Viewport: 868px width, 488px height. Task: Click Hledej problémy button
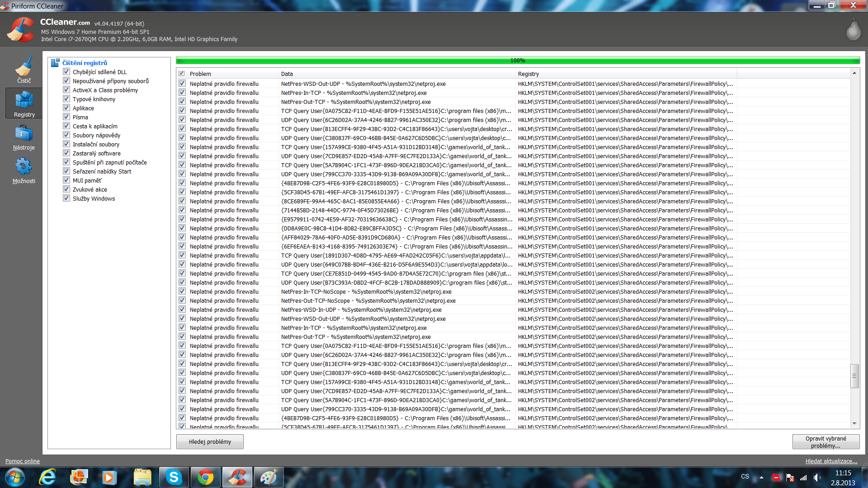click(210, 441)
